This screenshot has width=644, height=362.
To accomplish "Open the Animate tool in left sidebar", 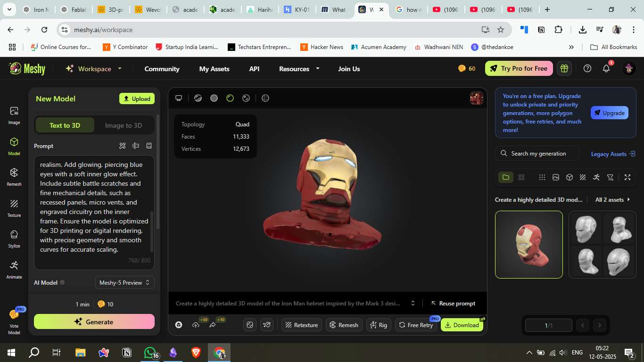I will 14,270.
